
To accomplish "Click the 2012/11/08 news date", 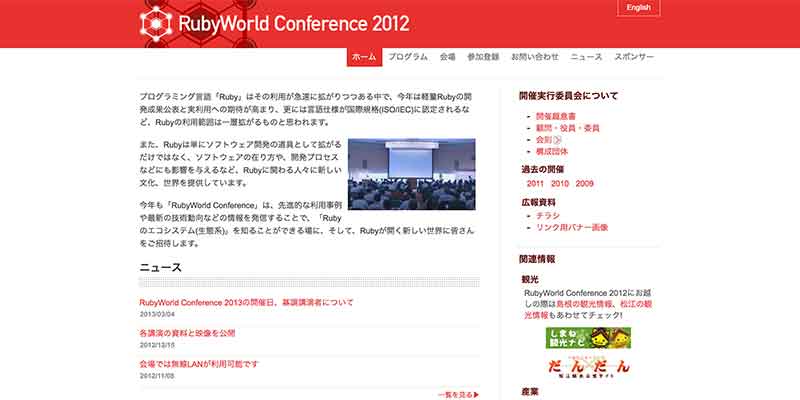I will coord(157,376).
